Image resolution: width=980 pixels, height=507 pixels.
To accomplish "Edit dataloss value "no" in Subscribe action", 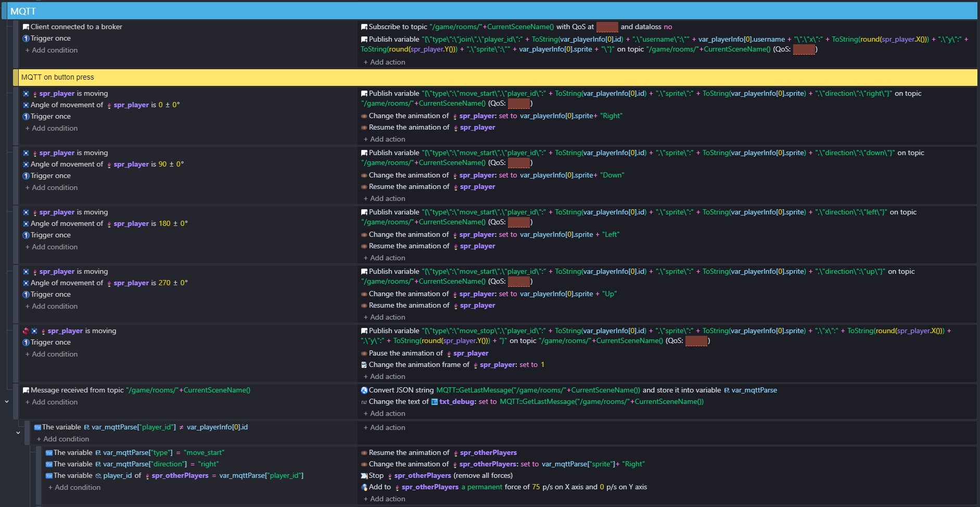I will [668, 27].
